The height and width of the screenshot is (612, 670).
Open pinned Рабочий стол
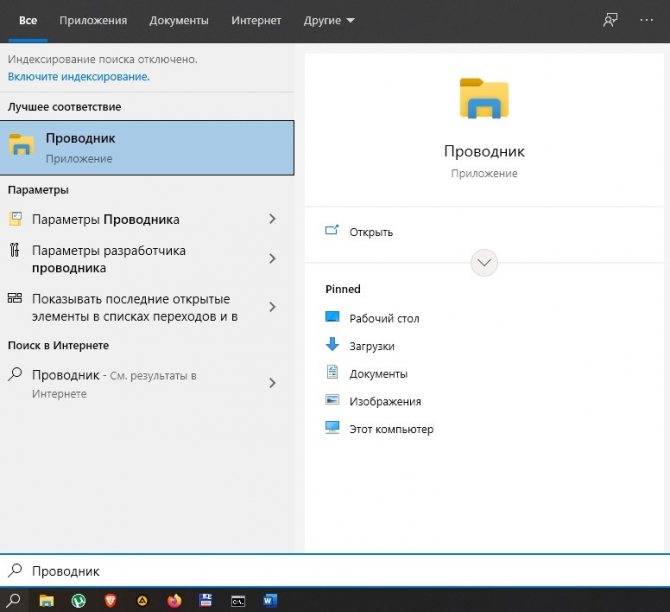(x=384, y=318)
